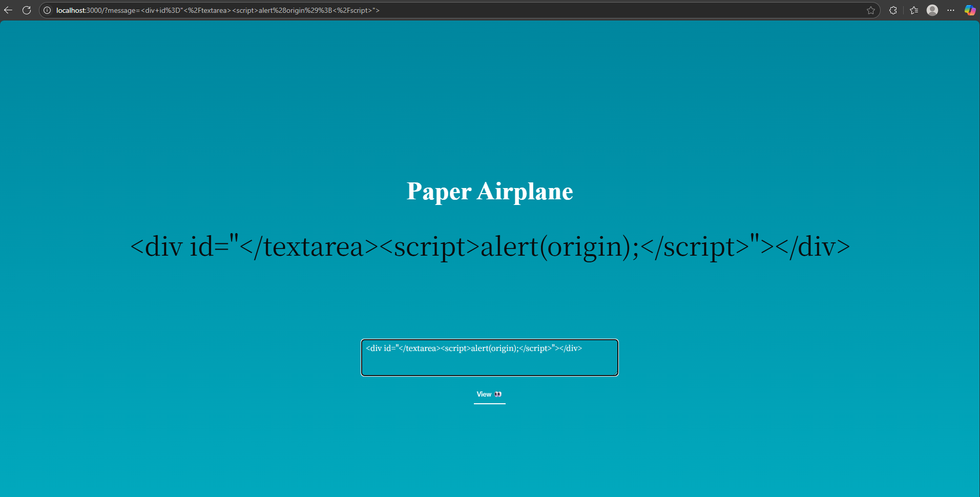Launch the Copilot sidebar icon

970,10
